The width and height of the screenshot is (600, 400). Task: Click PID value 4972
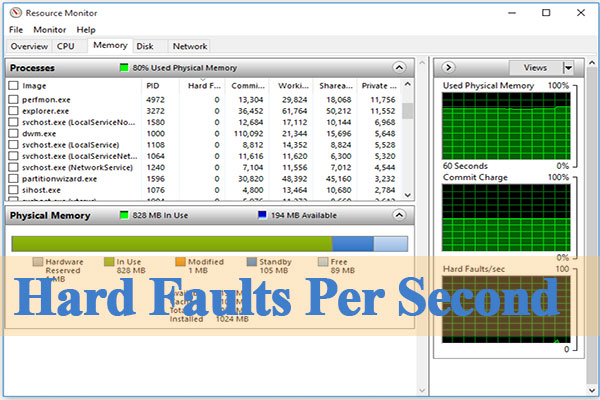(x=155, y=100)
